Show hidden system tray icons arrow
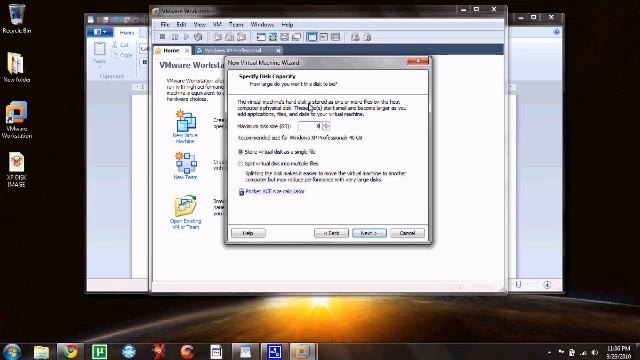The height and width of the screenshot is (360, 640). (549, 352)
